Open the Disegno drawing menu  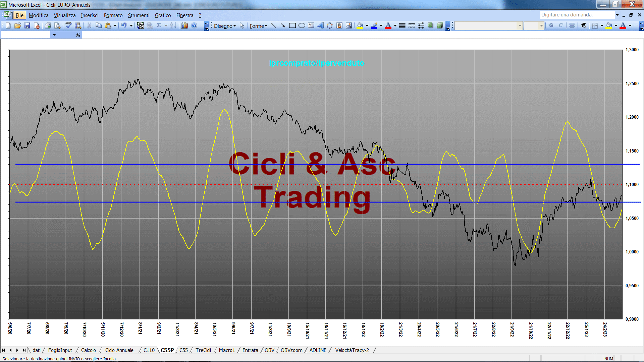225,26
